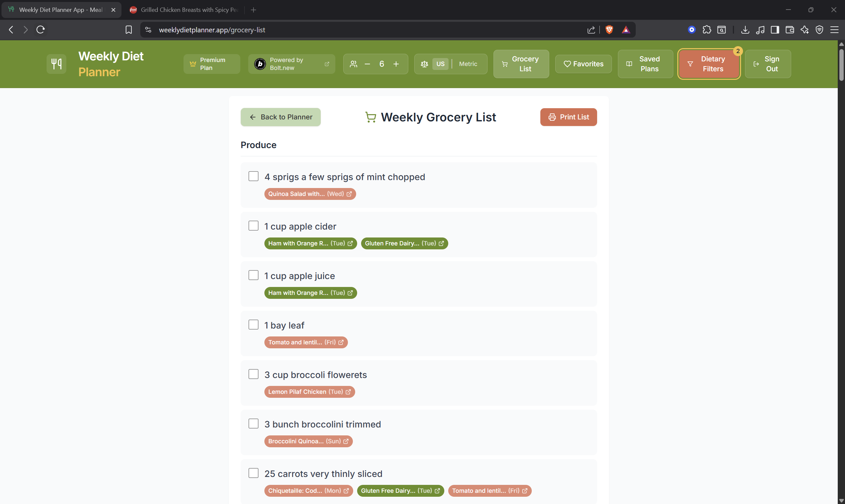Reload the page with refresh icon
The image size is (845, 504).
point(40,30)
